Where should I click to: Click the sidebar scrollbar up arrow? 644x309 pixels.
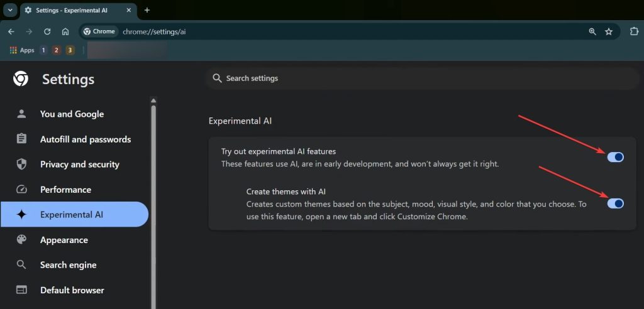(x=153, y=100)
